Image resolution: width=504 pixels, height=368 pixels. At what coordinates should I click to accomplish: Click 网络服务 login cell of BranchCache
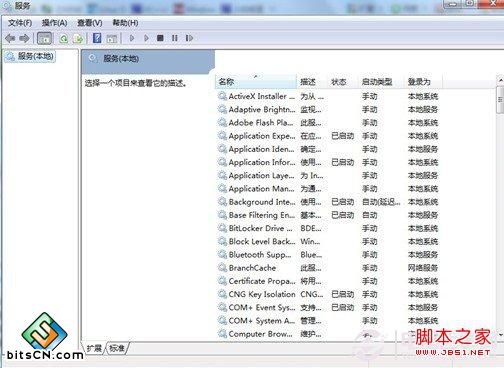(423, 268)
